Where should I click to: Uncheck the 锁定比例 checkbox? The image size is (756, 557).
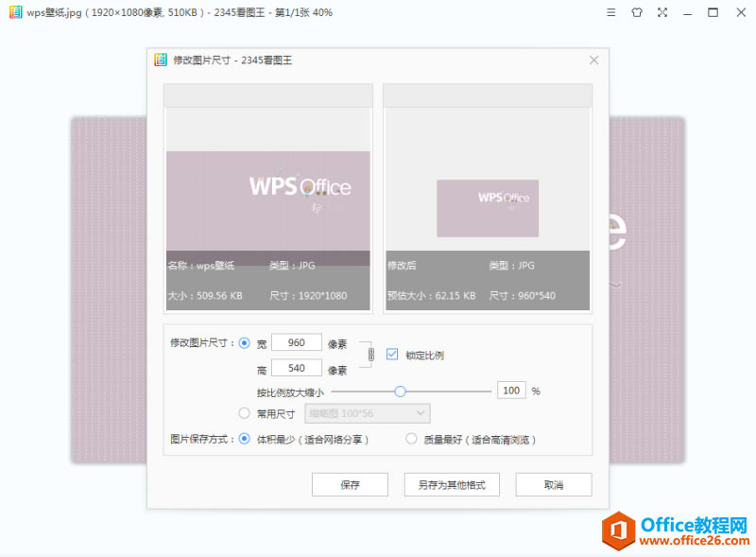click(392, 355)
